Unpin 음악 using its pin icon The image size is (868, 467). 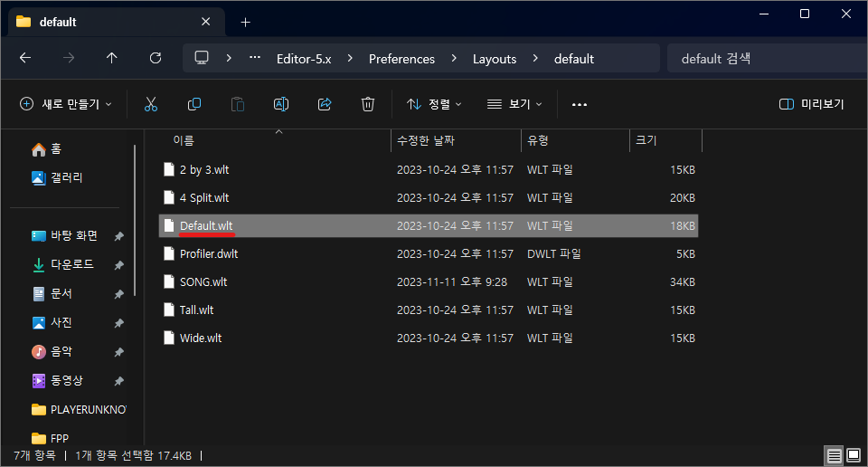118,352
